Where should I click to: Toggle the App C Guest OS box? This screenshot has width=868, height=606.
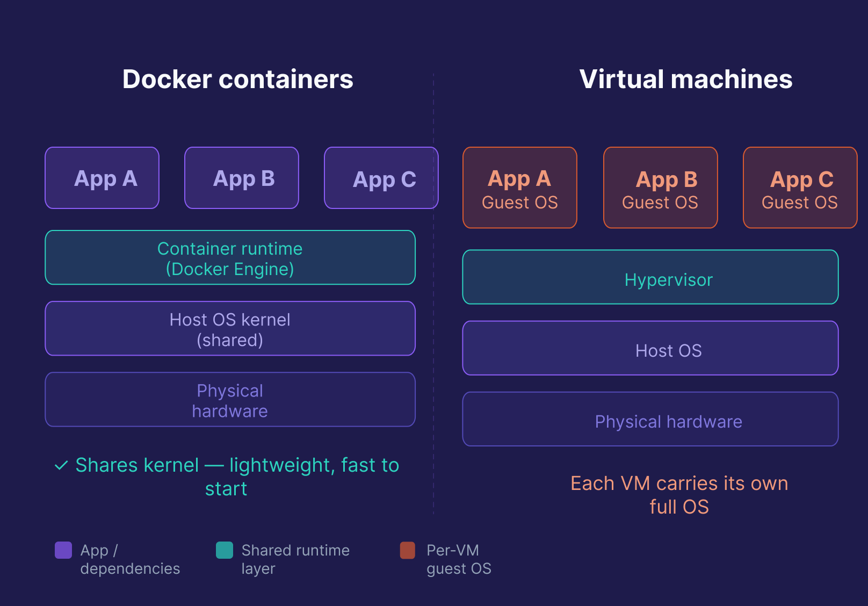tap(799, 187)
